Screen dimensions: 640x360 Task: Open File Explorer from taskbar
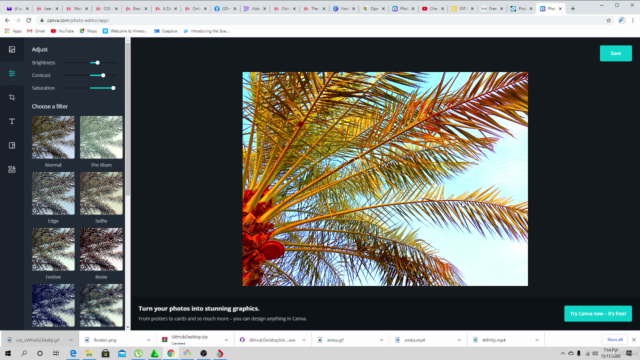[x=89, y=353]
